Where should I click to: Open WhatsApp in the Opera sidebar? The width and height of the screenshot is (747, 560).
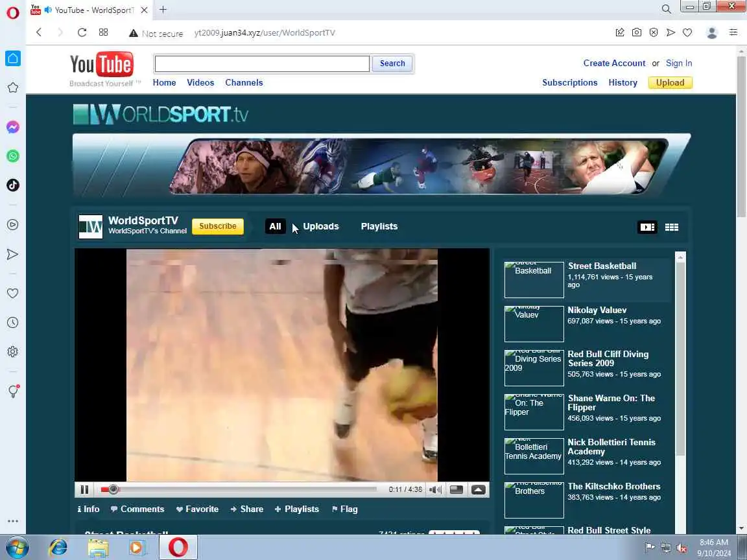(13, 156)
